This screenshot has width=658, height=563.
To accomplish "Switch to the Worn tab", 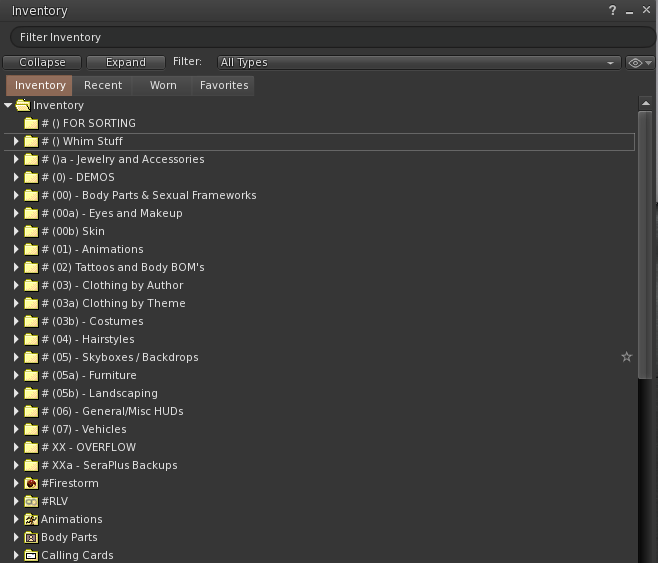I will (x=163, y=86).
